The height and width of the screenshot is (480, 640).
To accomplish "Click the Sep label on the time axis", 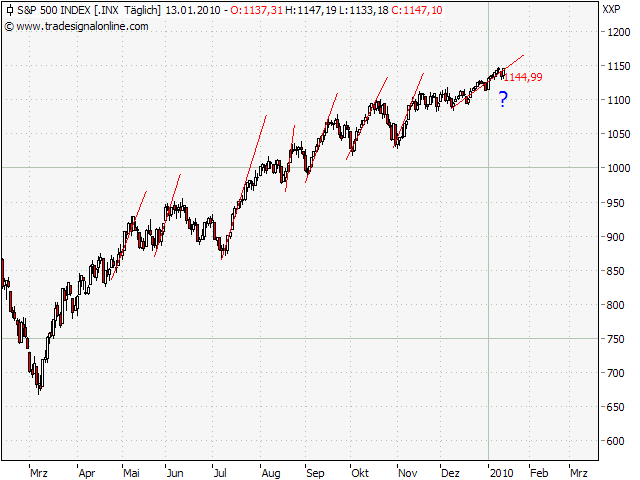I will pyautogui.click(x=316, y=473).
